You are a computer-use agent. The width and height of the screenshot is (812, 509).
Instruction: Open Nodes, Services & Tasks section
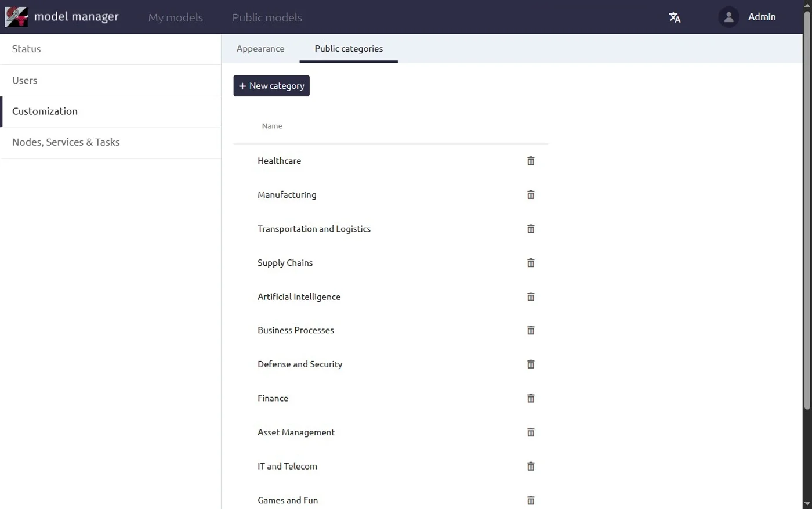point(66,142)
